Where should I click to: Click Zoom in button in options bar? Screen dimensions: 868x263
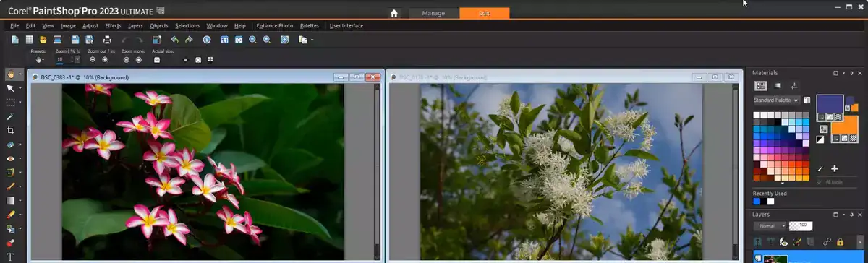pyautogui.click(x=105, y=59)
